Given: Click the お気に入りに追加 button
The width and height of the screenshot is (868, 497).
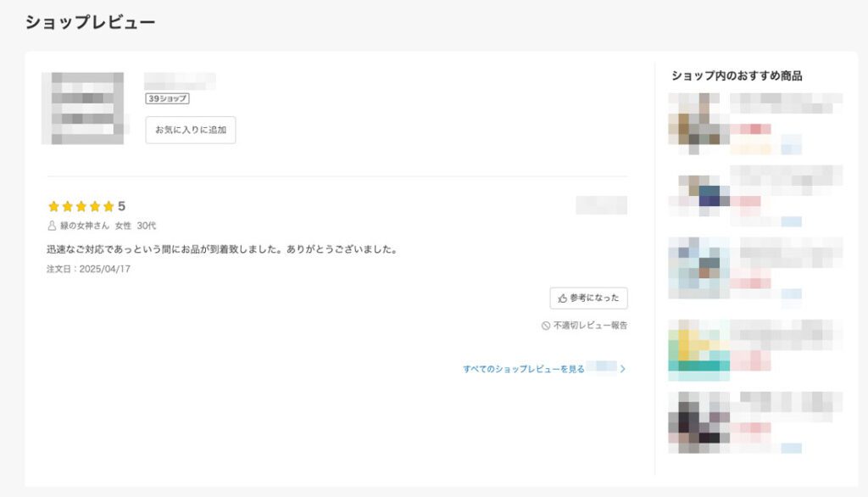Looking at the screenshot, I should [191, 131].
